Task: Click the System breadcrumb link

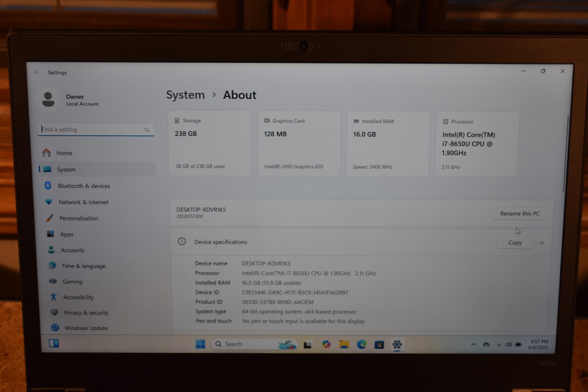Action: [x=185, y=95]
